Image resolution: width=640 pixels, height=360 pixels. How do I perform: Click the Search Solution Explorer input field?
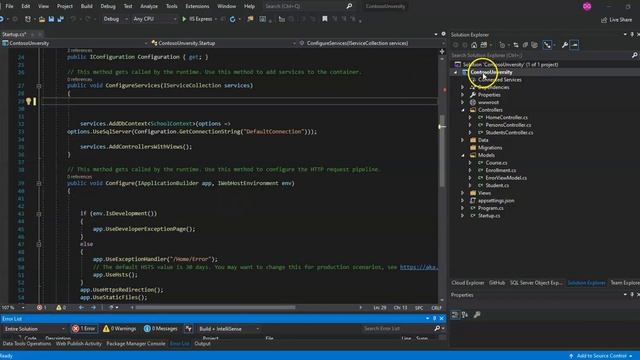coord(540,55)
